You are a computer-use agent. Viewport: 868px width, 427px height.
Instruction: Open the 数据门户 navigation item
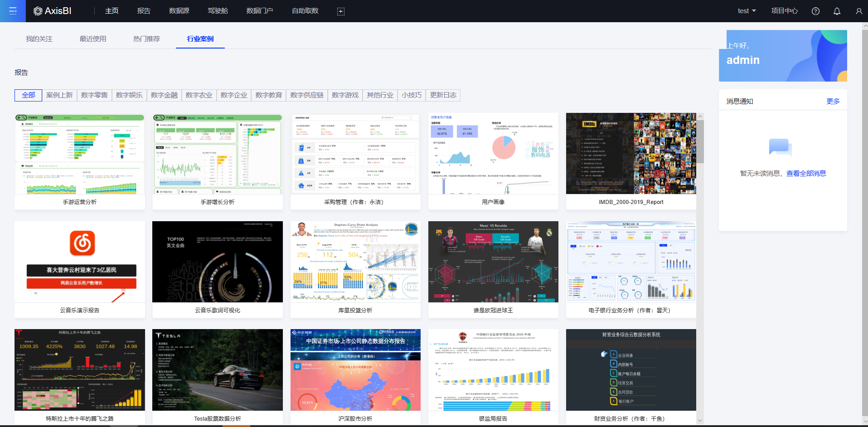(260, 11)
